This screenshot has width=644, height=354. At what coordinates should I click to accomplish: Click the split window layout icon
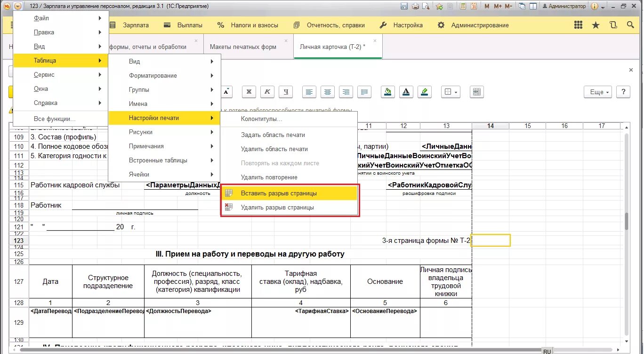[x=533, y=6]
